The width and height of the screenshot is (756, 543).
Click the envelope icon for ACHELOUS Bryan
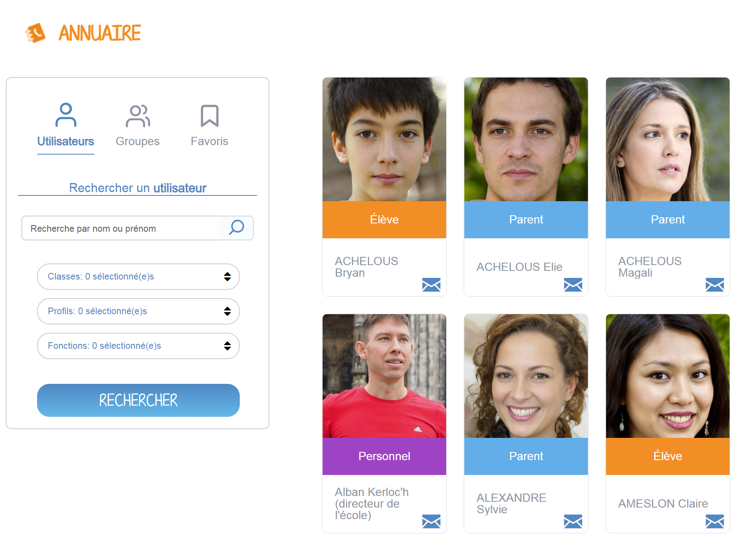[431, 284]
